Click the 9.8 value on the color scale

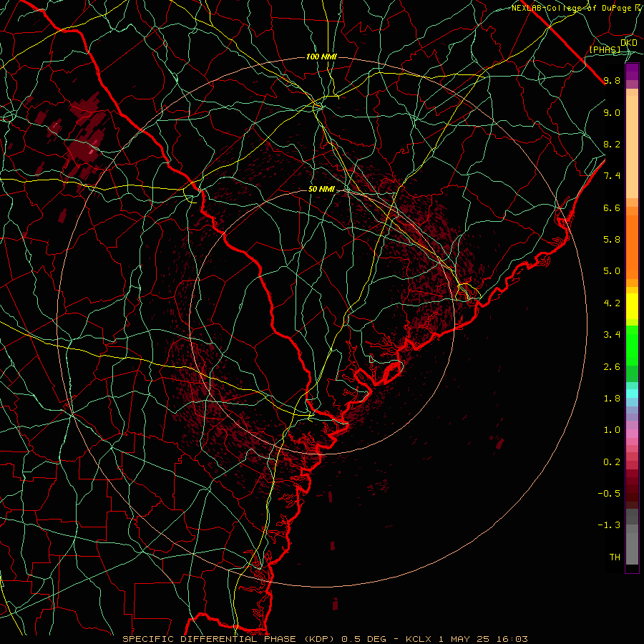tap(612, 81)
